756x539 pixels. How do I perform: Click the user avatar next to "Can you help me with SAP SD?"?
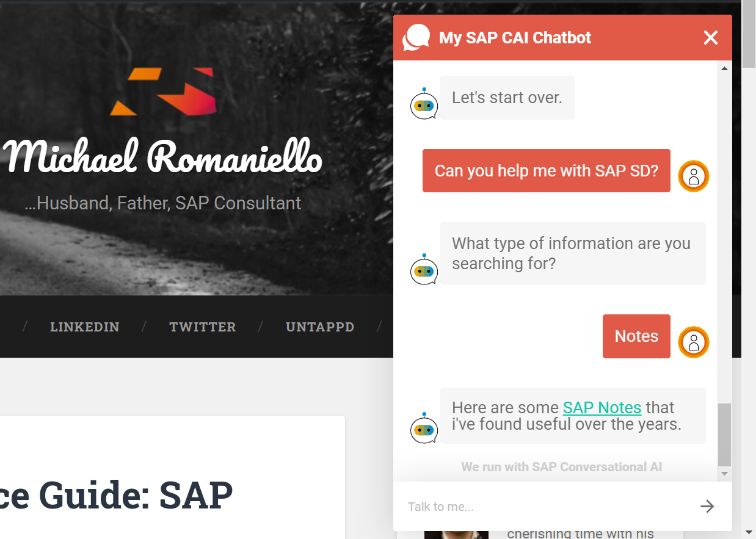[x=694, y=176]
